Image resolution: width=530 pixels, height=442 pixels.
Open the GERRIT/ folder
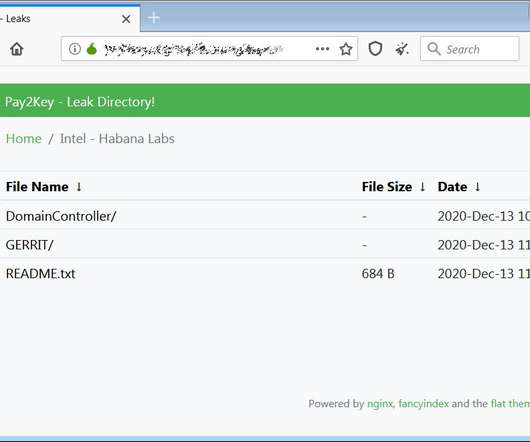[29, 245]
